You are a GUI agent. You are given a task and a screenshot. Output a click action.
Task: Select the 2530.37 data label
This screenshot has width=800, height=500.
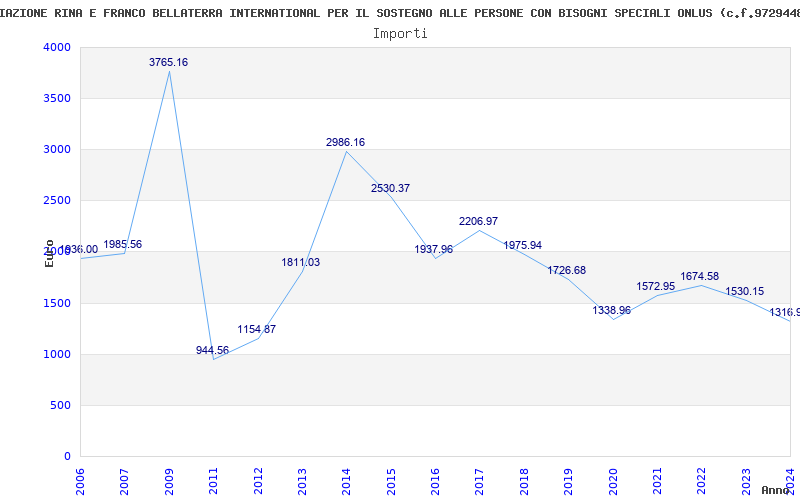390,188
